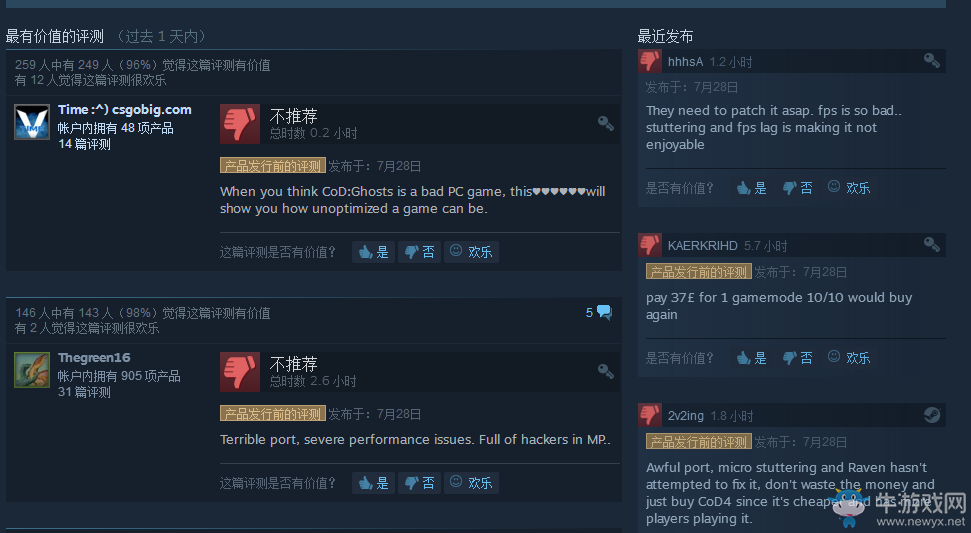Open Thegreen16 user avatar
The width and height of the screenshot is (971, 533).
32,370
